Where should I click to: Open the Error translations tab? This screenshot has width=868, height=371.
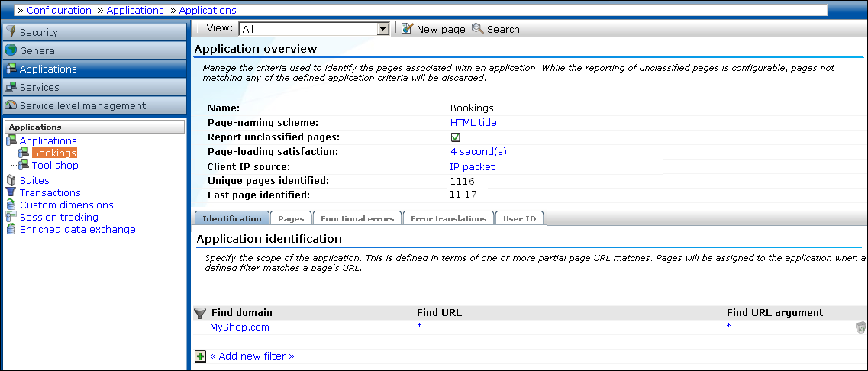point(448,219)
